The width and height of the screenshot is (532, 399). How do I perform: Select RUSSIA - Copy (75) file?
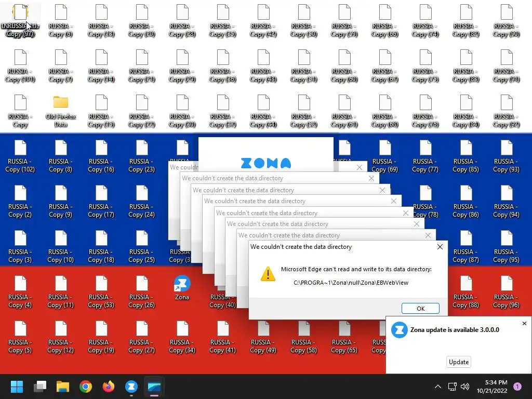[x=425, y=66]
